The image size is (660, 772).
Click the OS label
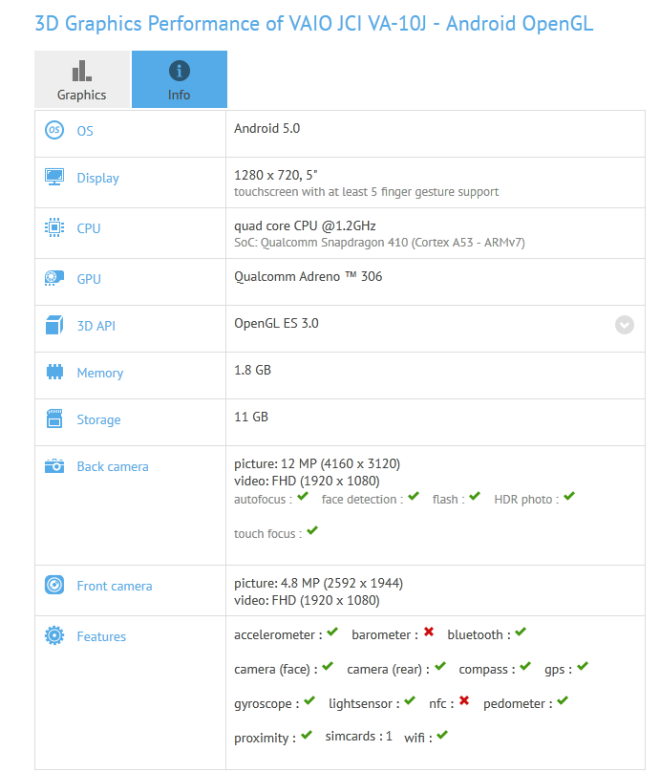[85, 131]
